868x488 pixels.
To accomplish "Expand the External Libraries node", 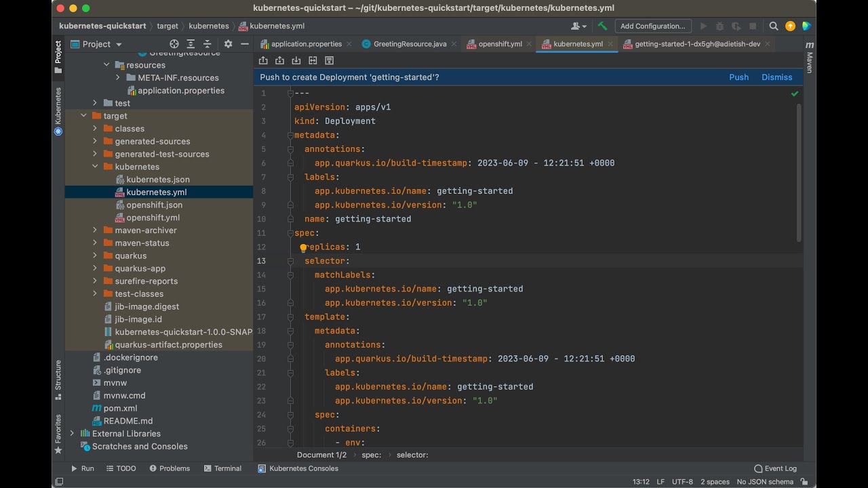I will (x=73, y=434).
